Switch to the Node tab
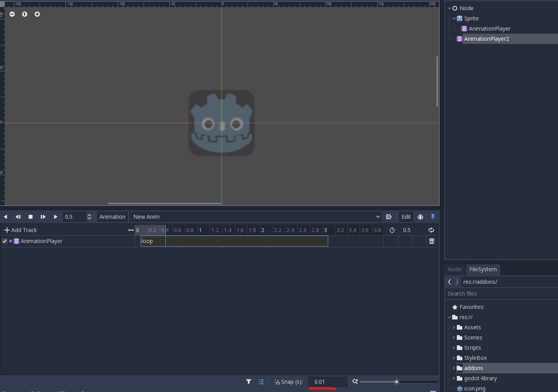 click(454, 269)
